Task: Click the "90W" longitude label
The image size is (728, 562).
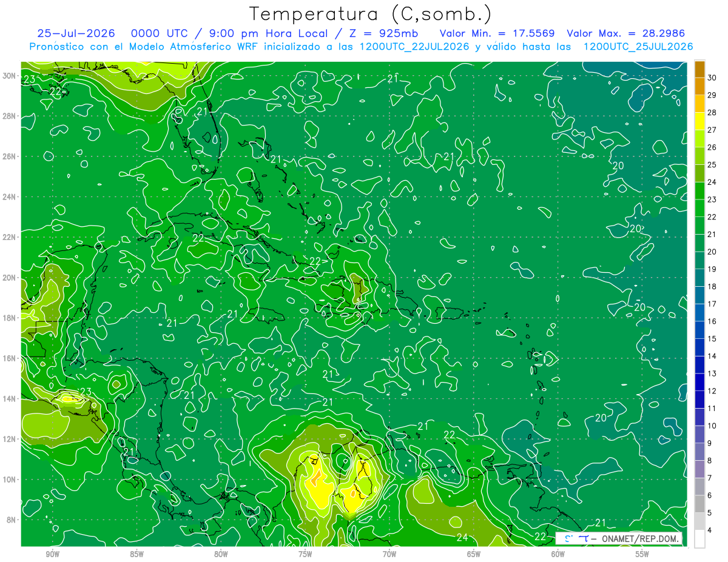Action: (52, 554)
